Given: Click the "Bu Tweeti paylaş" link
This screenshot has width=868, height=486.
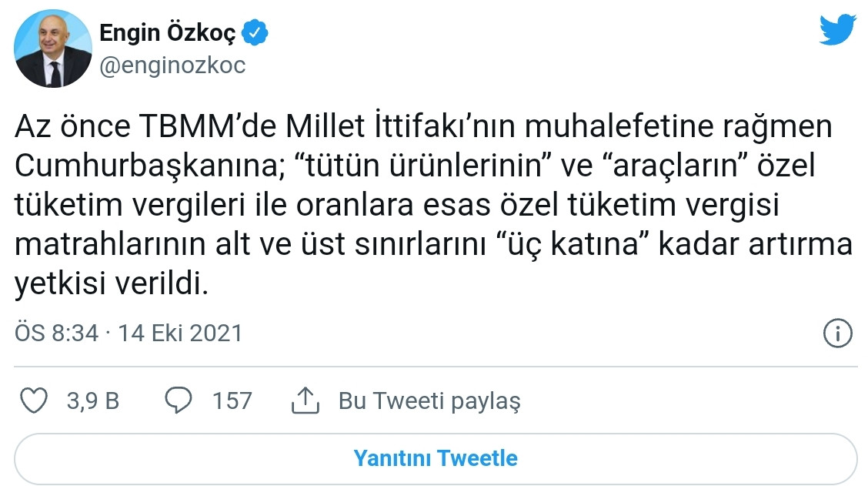Looking at the screenshot, I should click(429, 401).
